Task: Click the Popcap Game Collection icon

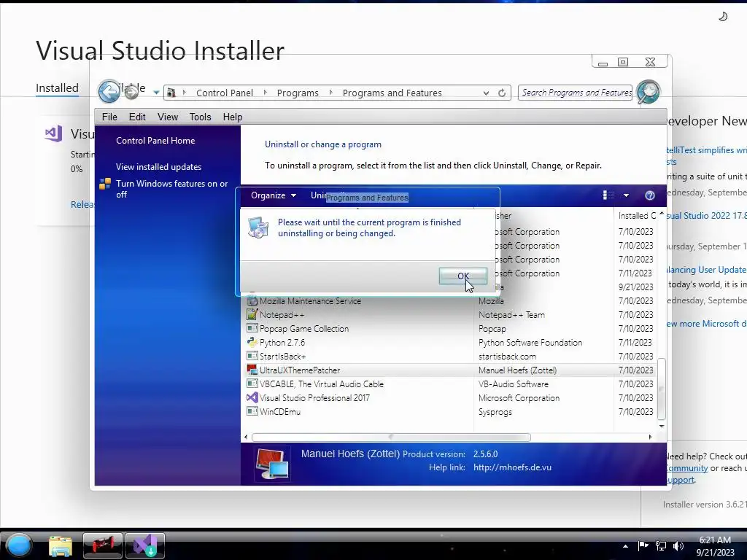Action: (252, 329)
